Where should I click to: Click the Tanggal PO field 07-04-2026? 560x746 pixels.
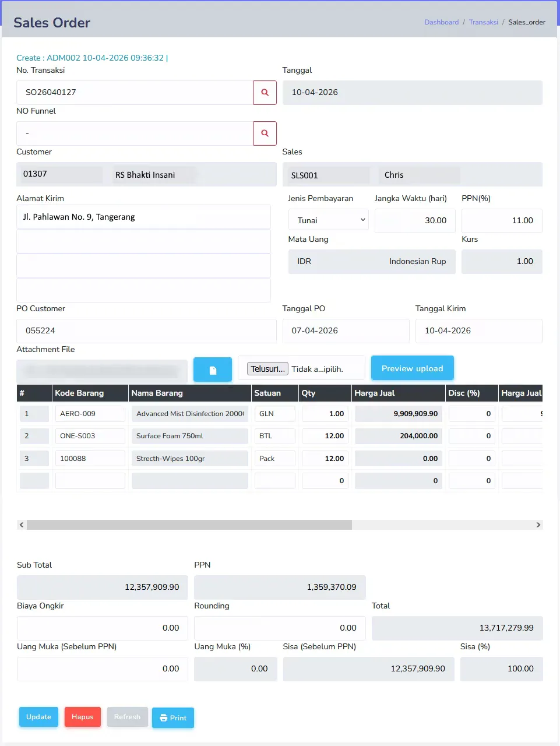[x=346, y=330]
